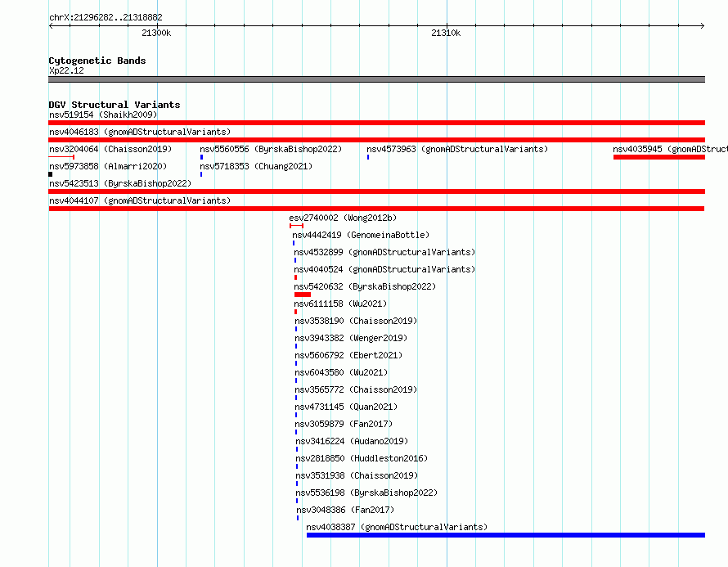Click nsv3943382 (Wenger2019) label
Image resolution: width=728 pixels, height=567 pixels.
(351, 338)
